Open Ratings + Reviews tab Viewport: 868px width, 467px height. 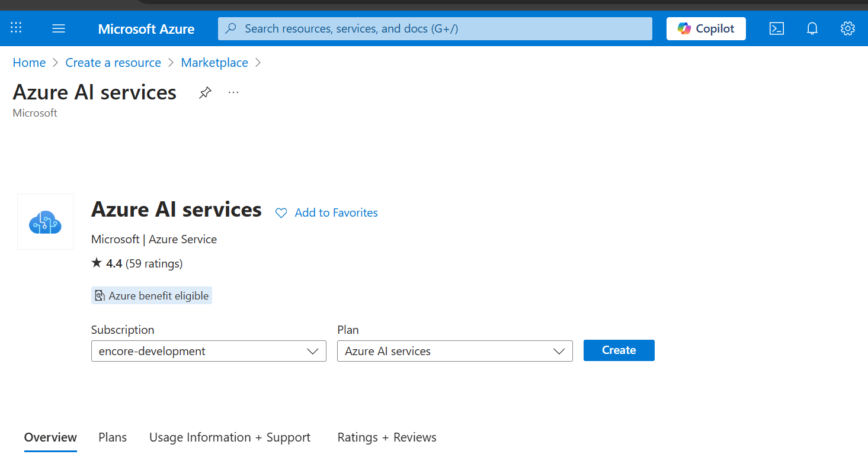click(387, 437)
